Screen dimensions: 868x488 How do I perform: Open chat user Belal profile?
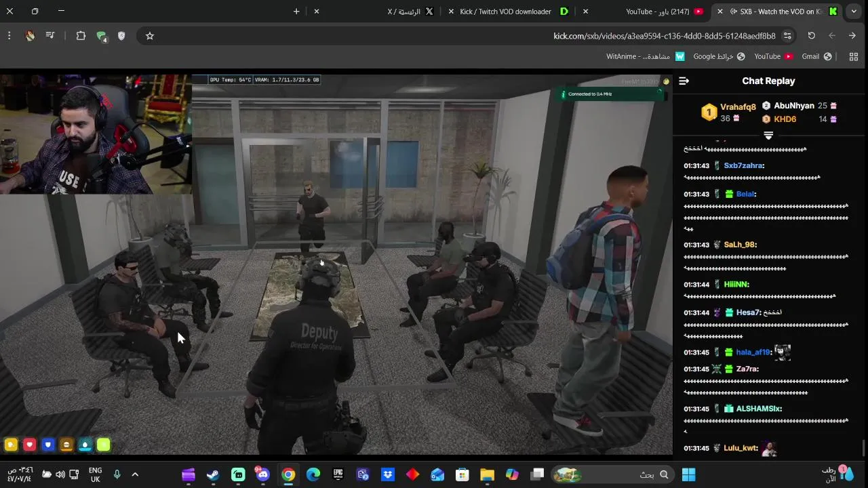746,195
